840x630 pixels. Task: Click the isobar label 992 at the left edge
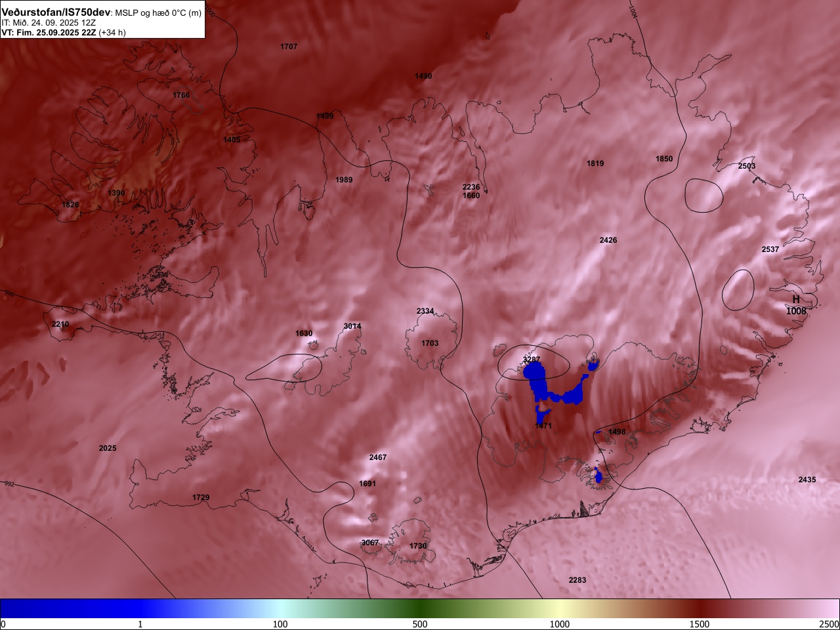[x=8, y=484]
